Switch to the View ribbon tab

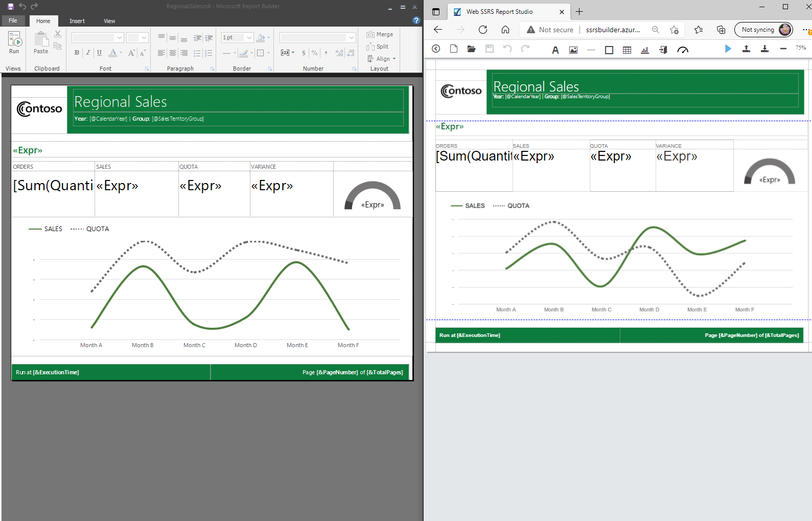point(109,21)
